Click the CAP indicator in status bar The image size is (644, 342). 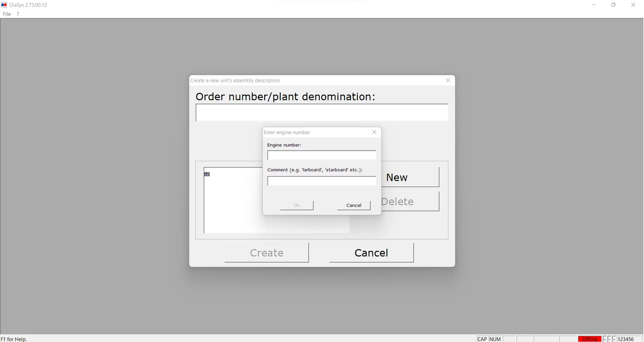pyautogui.click(x=482, y=339)
